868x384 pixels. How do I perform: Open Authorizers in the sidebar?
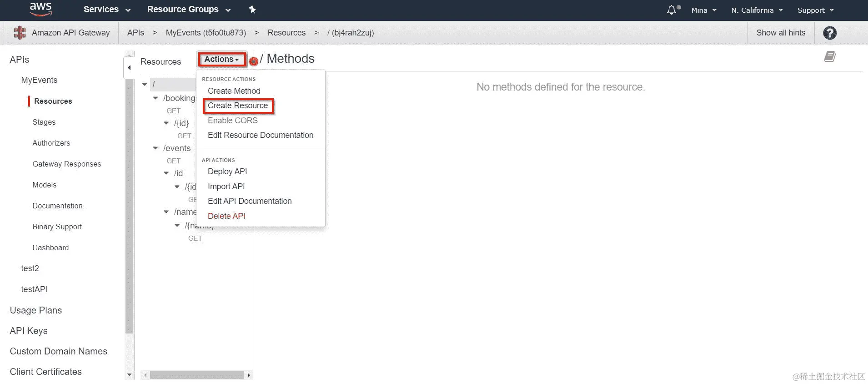pyautogui.click(x=51, y=143)
